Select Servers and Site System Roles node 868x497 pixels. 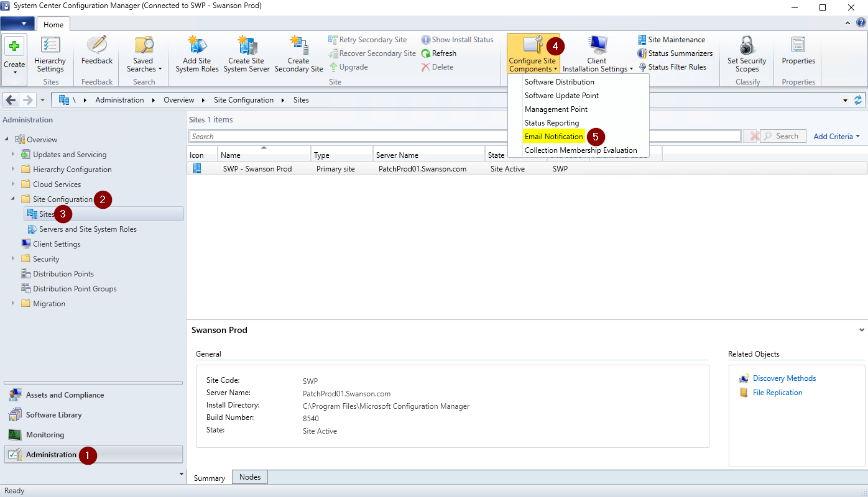88,229
